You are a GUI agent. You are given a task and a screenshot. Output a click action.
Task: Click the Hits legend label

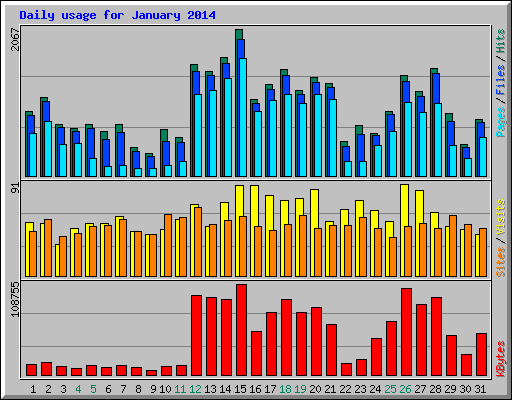501,41
